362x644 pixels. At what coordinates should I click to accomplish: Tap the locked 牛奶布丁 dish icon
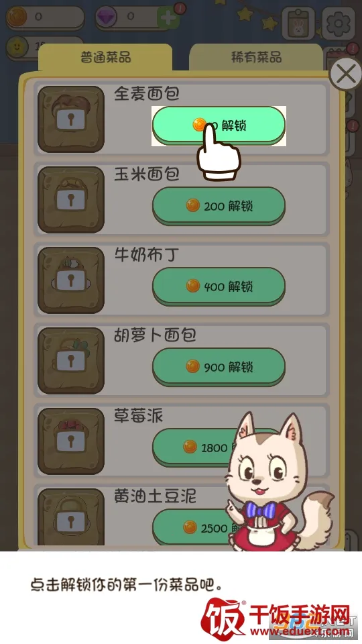[71, 280]
